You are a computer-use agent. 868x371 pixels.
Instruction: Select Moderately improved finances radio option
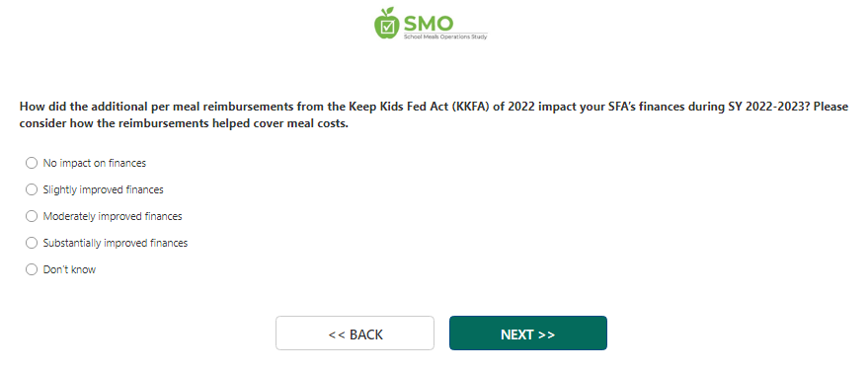click(x=32, y=216)
